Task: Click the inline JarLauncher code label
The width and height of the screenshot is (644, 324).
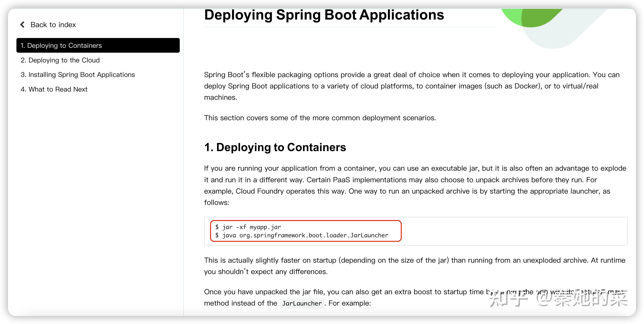Action: [302, 303]
